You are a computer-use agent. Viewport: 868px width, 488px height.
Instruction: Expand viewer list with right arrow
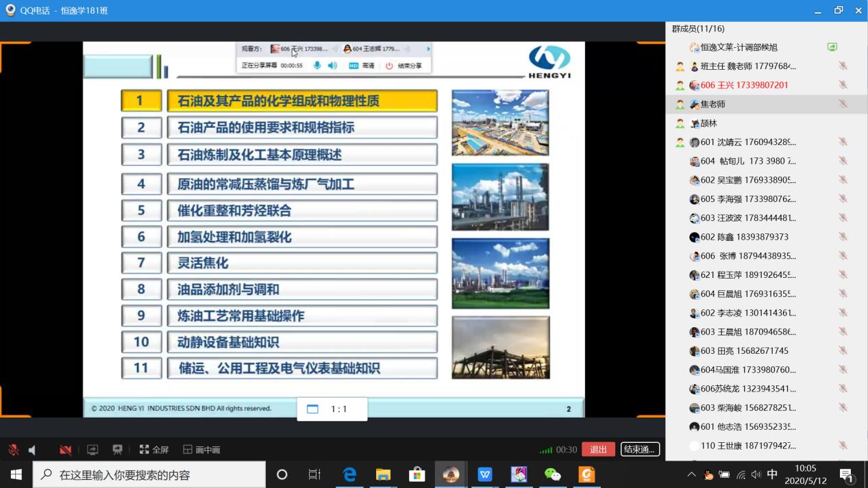(x=429, y=49)
